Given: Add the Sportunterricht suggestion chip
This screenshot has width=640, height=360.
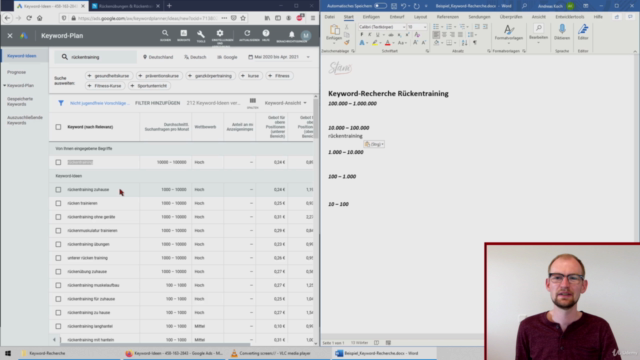Looking at the screenshot, I should (149, 86).
